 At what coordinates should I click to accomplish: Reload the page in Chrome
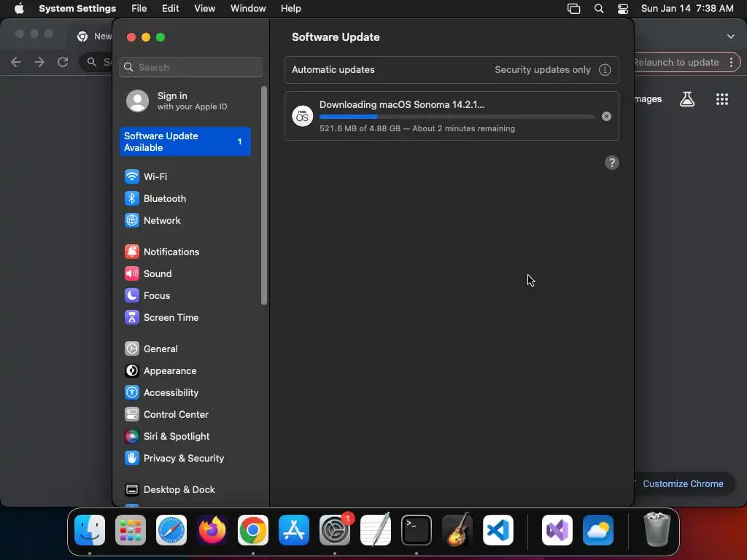(x=63, y=62)
